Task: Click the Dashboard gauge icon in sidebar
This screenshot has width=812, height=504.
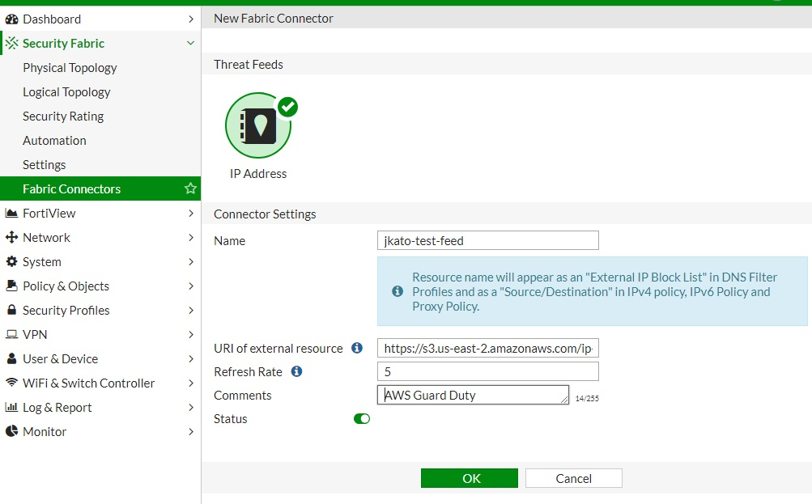Action: pyautogui.click(x=11, y=19)
